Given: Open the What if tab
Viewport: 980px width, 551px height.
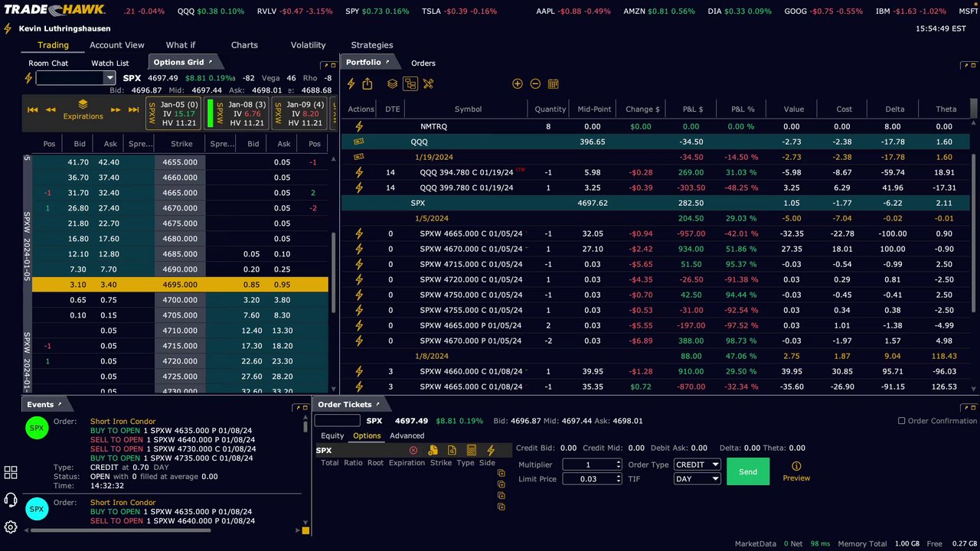Looking at the screenshot, I should (x=181, y=45).
